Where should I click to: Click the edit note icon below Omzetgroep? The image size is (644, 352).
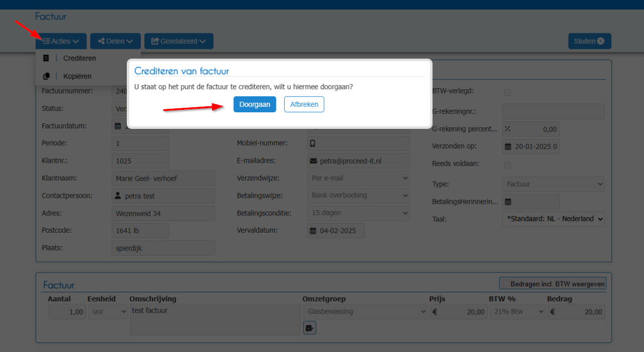309,328
